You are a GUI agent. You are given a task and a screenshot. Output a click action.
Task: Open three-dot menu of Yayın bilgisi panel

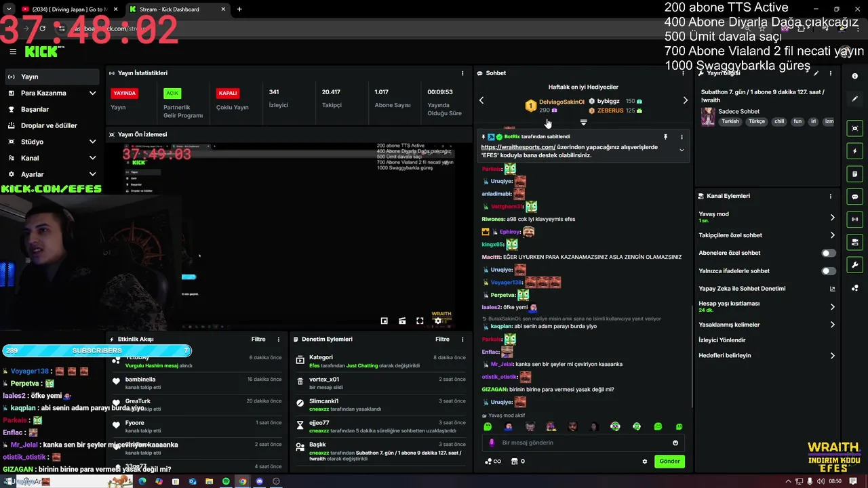click(830, 73)
